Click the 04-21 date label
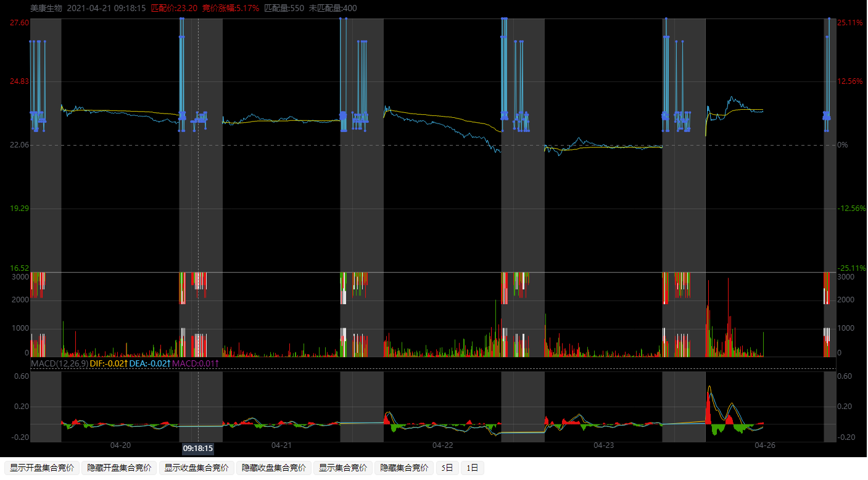Image resolution: width=868 pixels, height=480 pixels. (281, 445)
